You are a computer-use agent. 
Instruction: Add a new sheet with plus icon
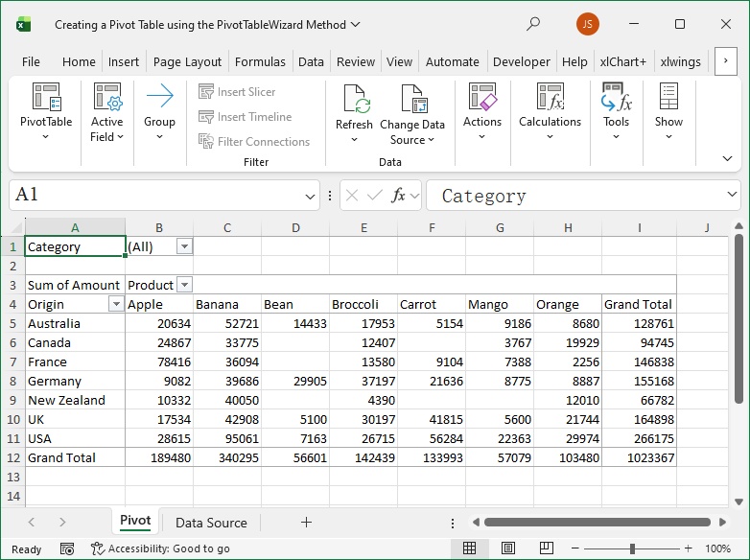306,523
